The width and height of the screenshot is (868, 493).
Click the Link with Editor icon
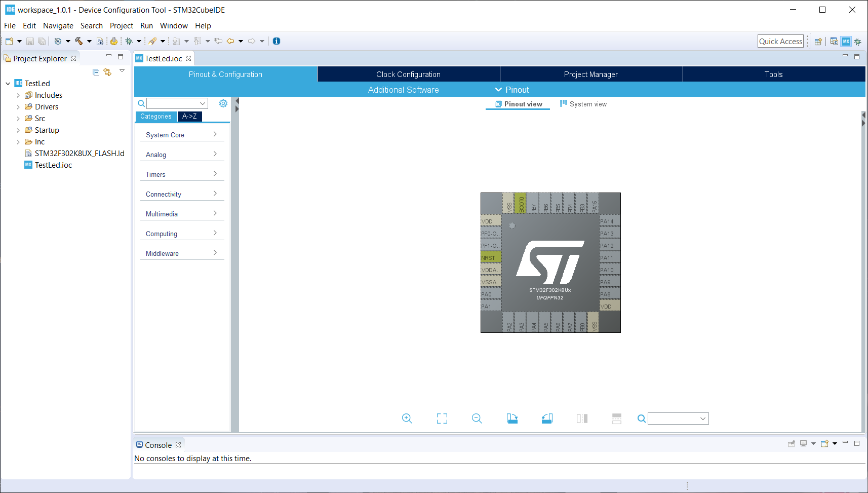[107, 72]
